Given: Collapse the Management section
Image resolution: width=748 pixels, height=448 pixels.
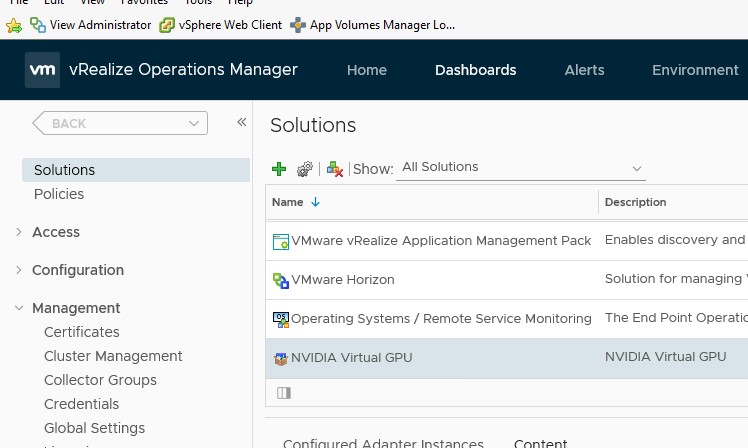Looking at the screenshot, I should tap(19, 308).
